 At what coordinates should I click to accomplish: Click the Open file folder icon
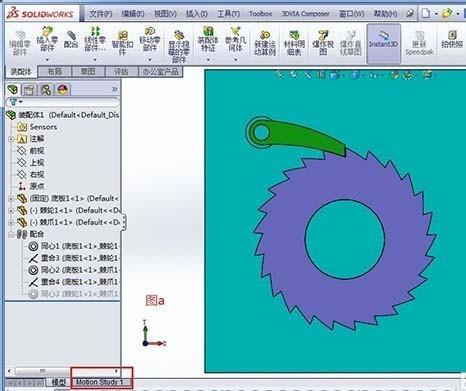(x=447, y=13)
